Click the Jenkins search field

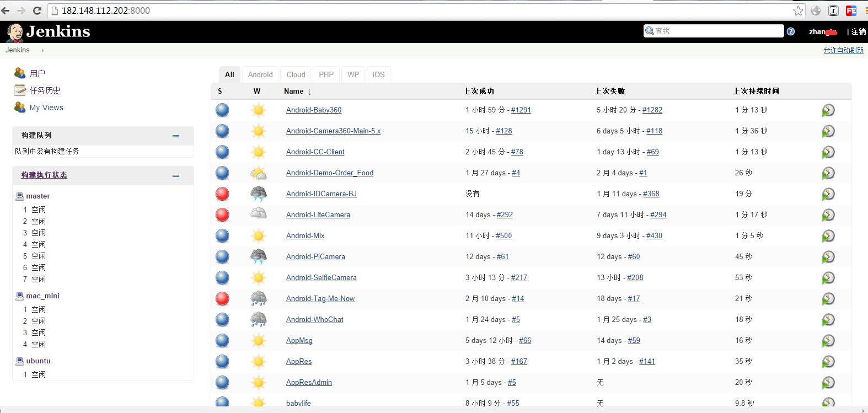click(714, 31)
